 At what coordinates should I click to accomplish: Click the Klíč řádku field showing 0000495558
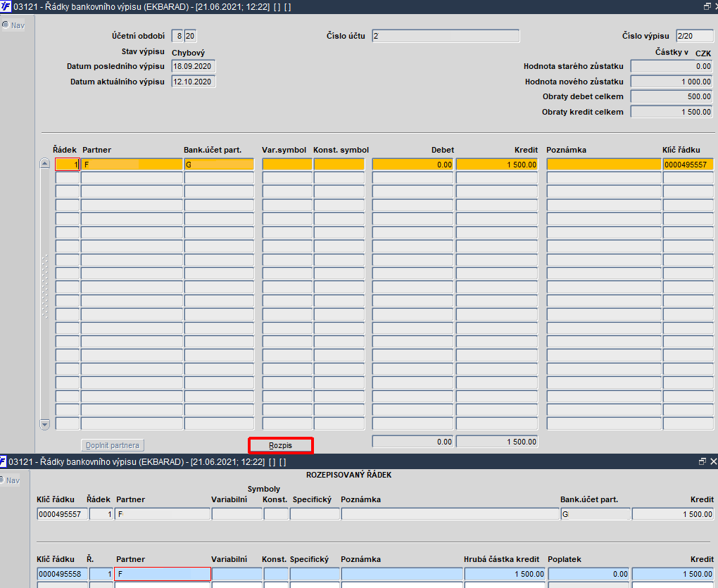pos(62,574)
